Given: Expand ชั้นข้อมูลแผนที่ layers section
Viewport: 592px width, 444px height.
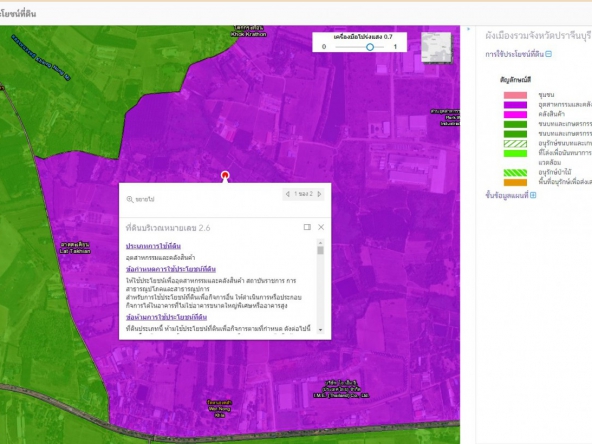Looking at the screenshot, I should [533, 195].
